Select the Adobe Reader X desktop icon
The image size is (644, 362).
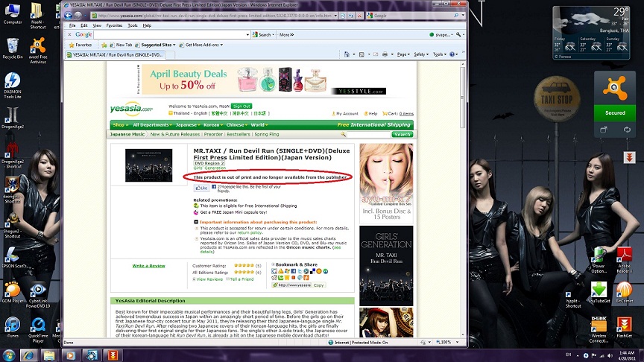click(x=624, y=260)
